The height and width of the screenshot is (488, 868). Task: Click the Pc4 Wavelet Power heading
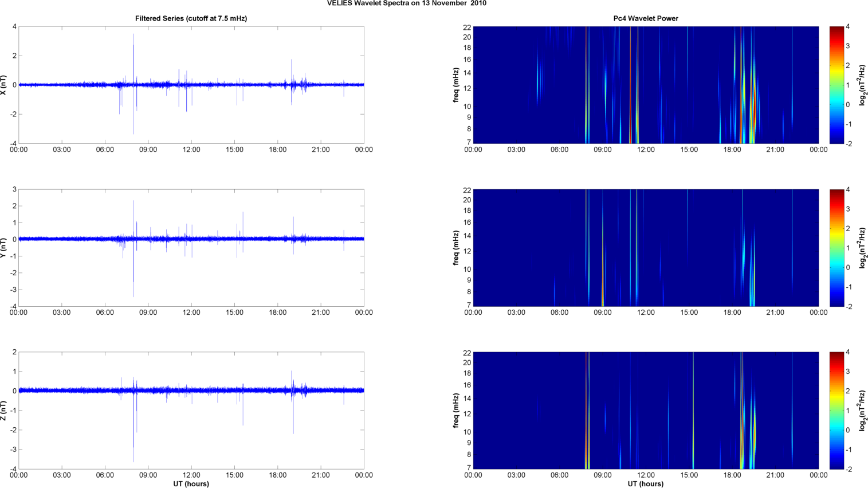pyautogui.click(x=645, y=18)
